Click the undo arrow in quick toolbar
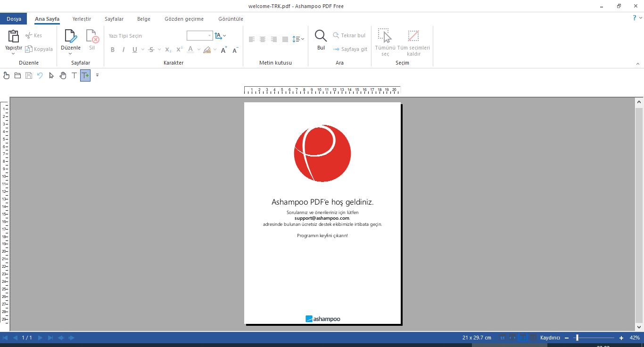644x347 pixels. point(40,75)
